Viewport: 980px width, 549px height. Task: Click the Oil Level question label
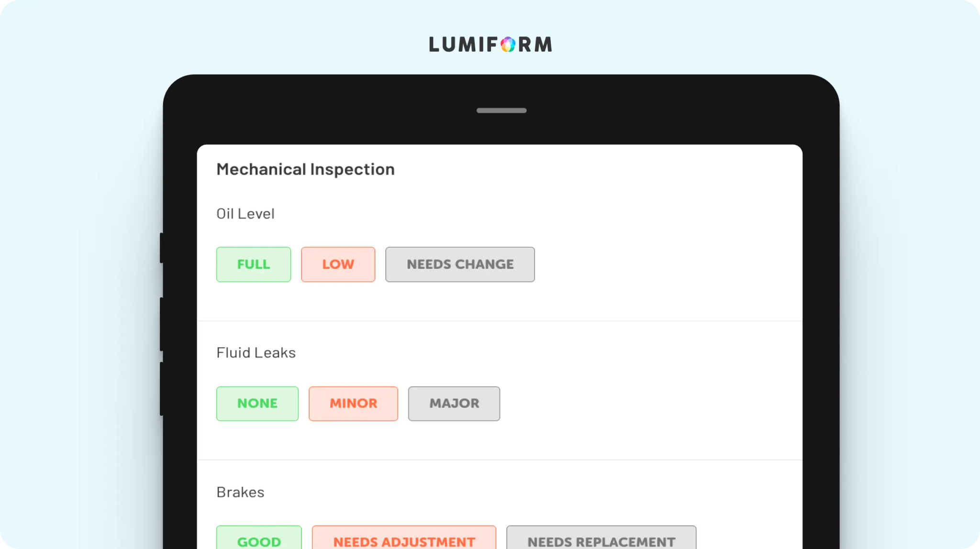[x=245, y=214]
